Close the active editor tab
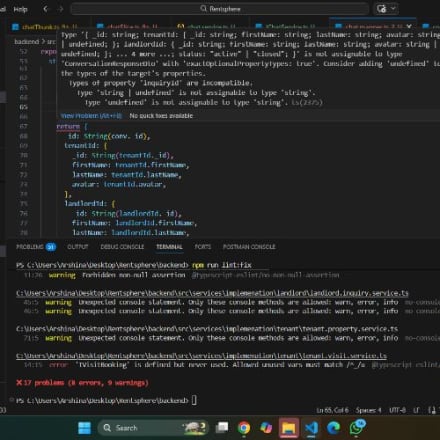Screen dimensions: 440x440 coord(409,26)
